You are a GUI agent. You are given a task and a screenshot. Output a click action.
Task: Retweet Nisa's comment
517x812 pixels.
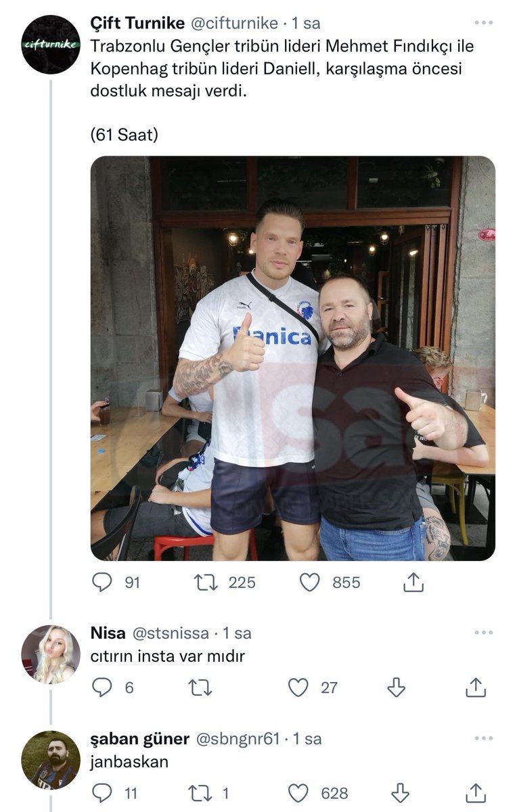coord(201,687)
